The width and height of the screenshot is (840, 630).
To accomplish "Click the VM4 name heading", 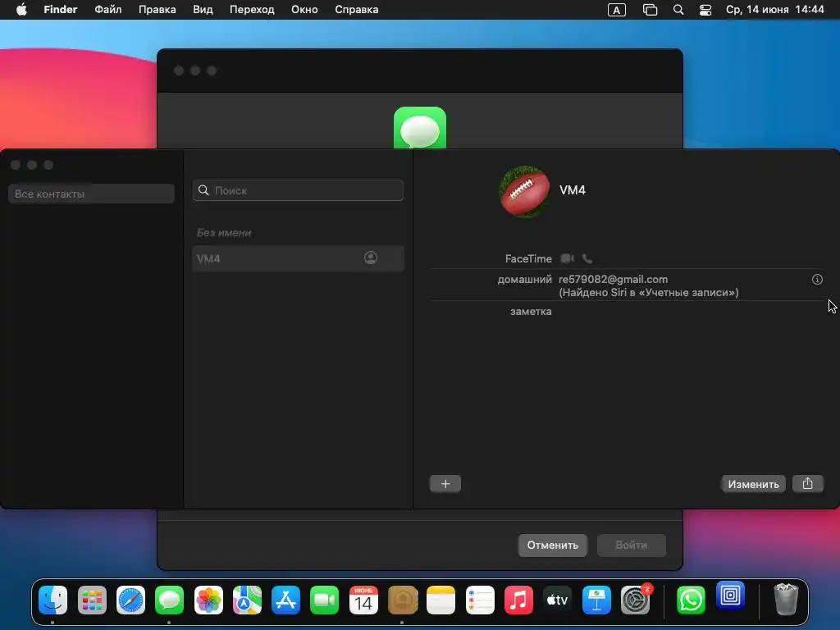I will (572, 190).
